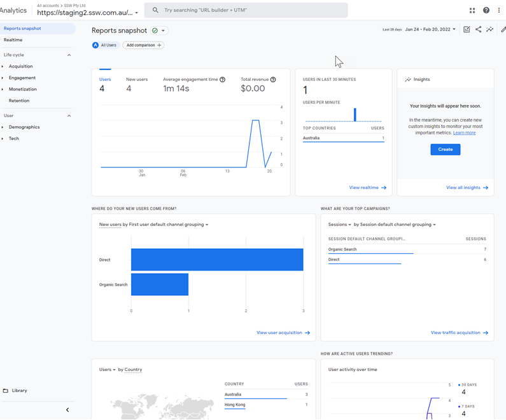
Task: Open the Sessions metric dropdown
Action: click(x=340, y=225)
